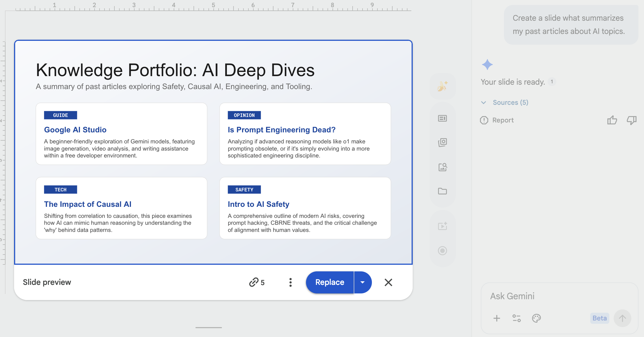Click the color palette icon below Ask Gemini

[536, 318]
